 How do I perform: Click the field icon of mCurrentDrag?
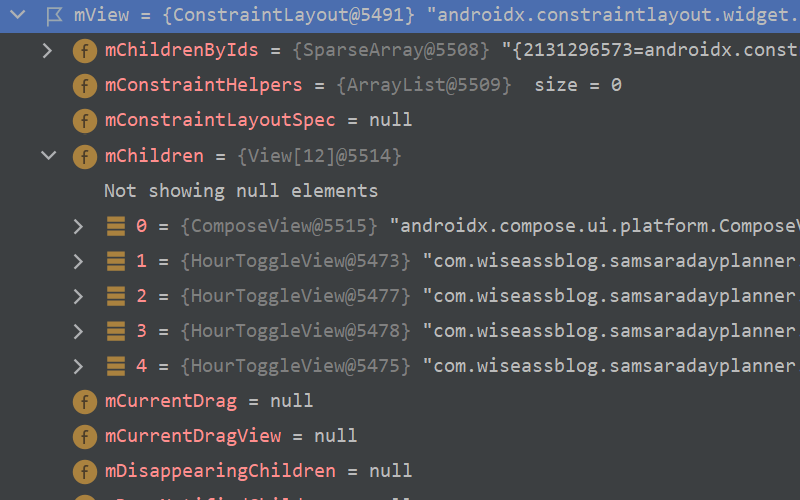click(85, 402)
